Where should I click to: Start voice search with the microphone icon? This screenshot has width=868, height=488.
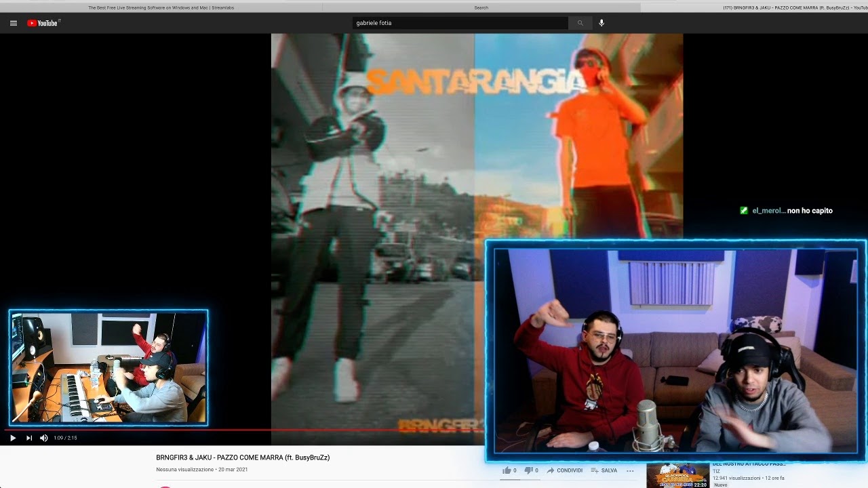pos(601,23)
